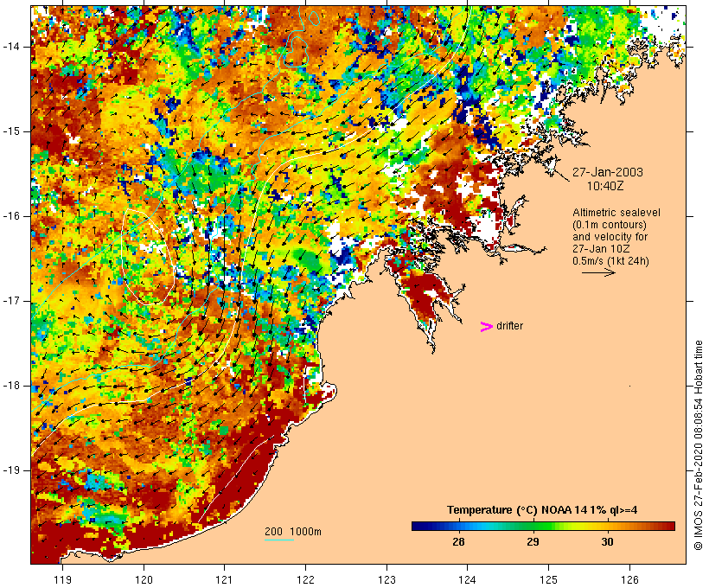The height and width of the screenshot is (588, 709).
Task: Click the '1000m' isobath legend label
Action: 306,532
